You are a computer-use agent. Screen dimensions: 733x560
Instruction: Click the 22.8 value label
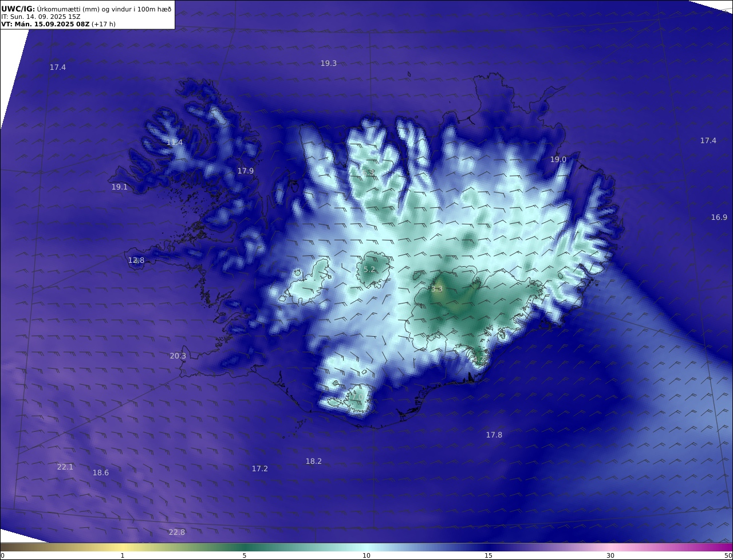(x=177, y=533)
